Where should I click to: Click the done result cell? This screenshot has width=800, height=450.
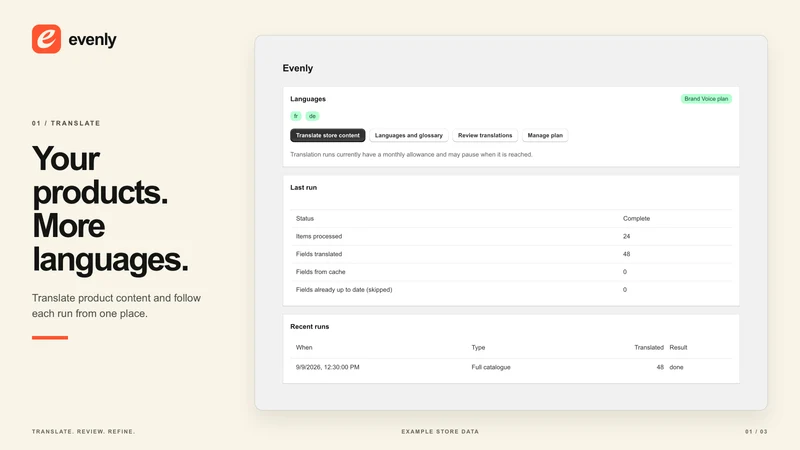click(x=676, y=367)
